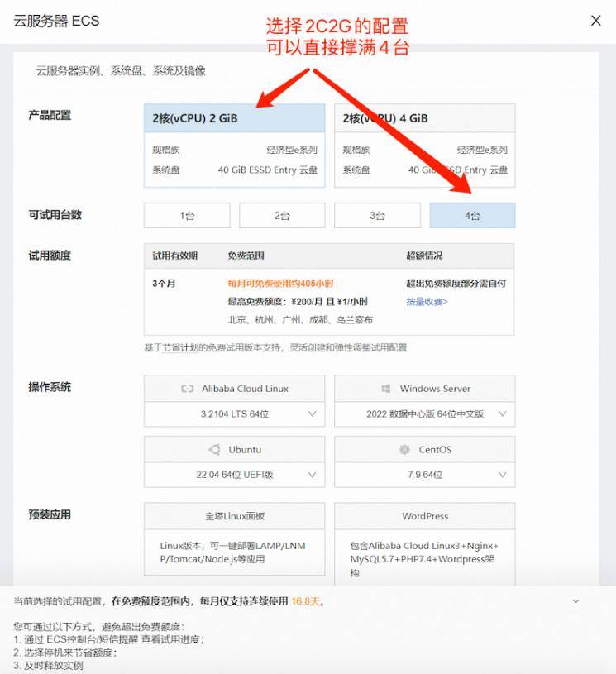Click the CentOS logo icon
The image size is (616, 674).
404,450
